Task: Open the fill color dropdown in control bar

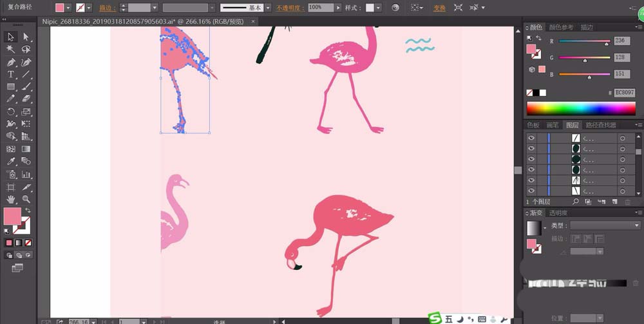Action: tap(68, 7)
